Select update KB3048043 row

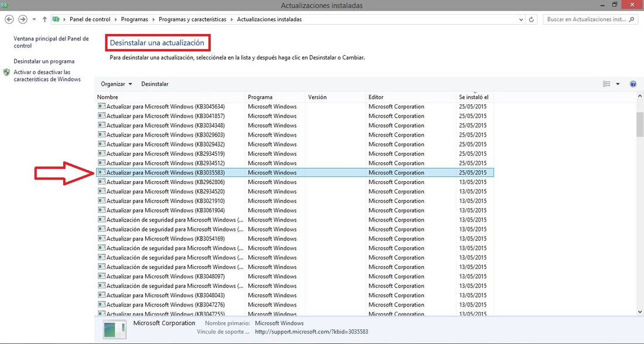294,295
